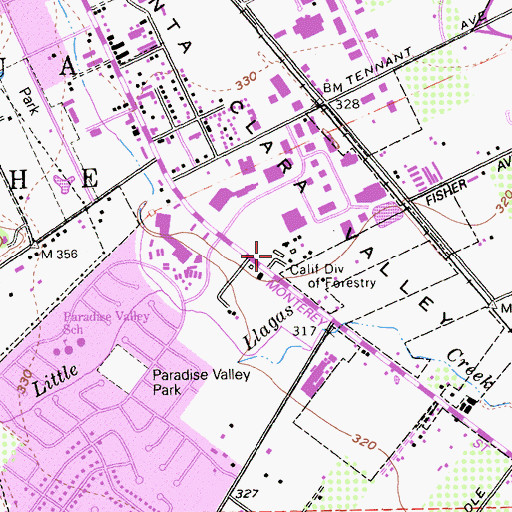Select the italic "Little" label

pos(56,380)
